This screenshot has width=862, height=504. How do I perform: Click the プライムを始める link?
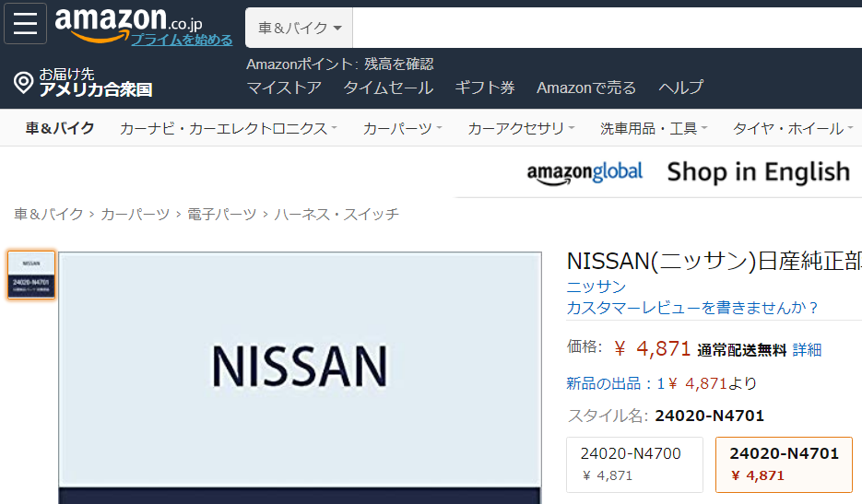(182, 40)
